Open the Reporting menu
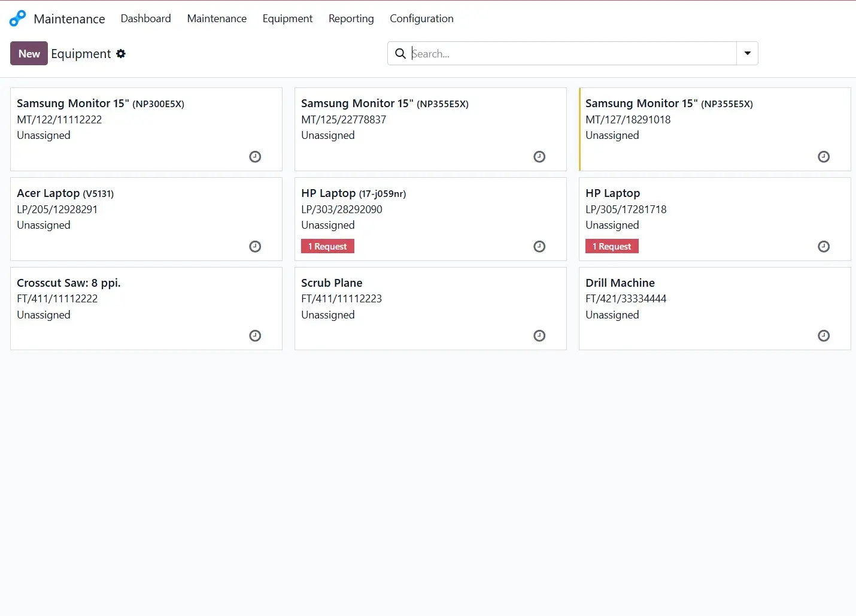 [351, 19]
